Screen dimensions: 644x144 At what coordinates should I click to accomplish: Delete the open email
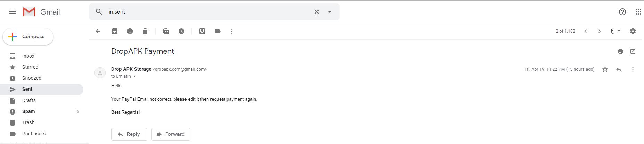click(145, 31)
